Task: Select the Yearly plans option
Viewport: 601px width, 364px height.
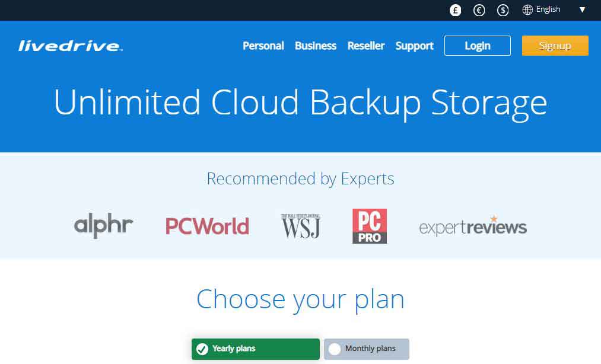Action: click(x=255, y=349)
